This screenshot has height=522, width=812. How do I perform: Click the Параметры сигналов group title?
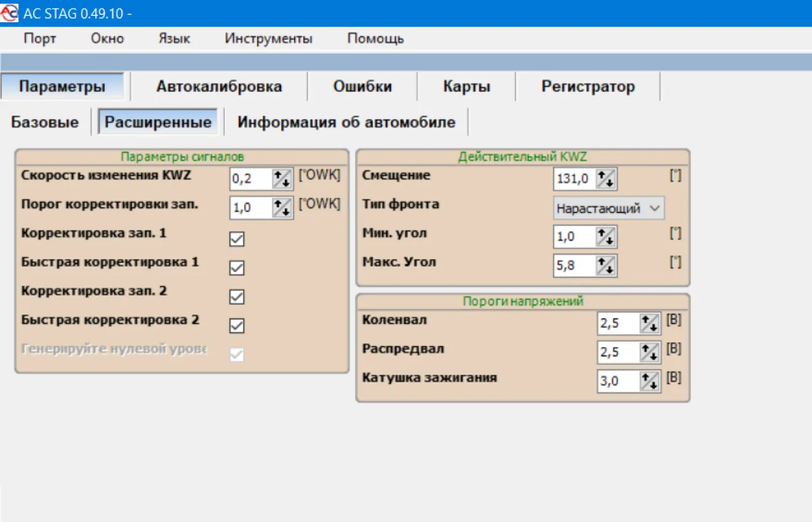[x=182, y=156]
